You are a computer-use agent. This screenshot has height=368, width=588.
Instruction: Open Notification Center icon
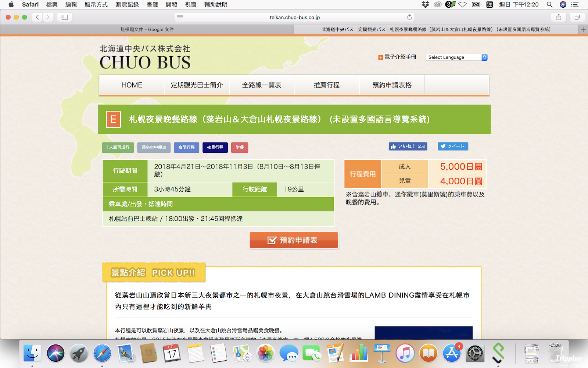click(575, 4)
